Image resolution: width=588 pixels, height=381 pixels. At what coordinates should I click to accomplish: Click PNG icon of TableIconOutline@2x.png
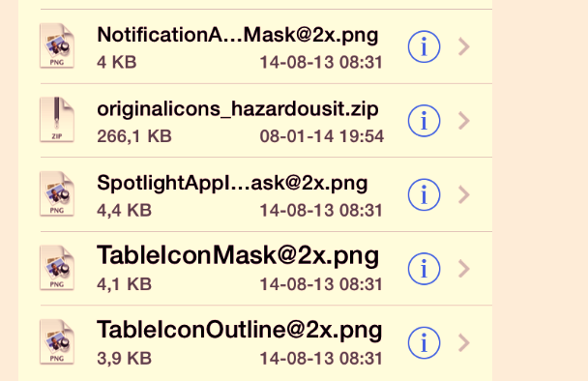tap(57, 341)
